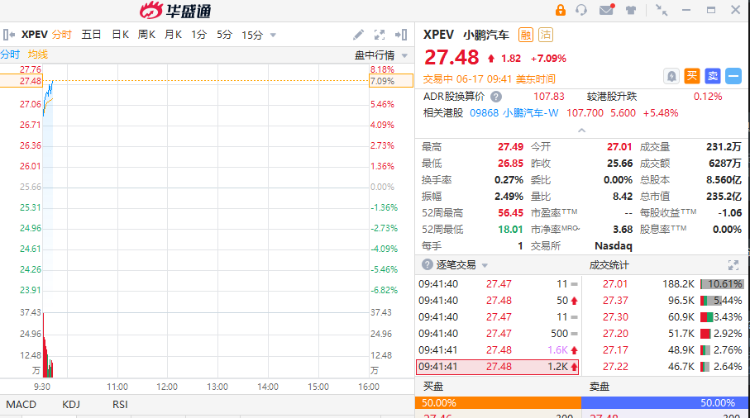Click the 沽 short-sell badge
Viewport: 750px width, 418px height.
click(545, 35)
